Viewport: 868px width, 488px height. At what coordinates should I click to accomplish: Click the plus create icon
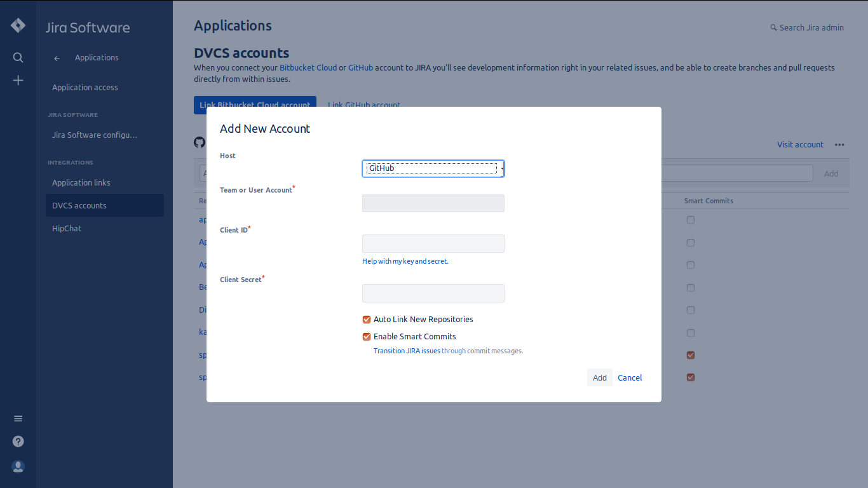click(18, 80)
